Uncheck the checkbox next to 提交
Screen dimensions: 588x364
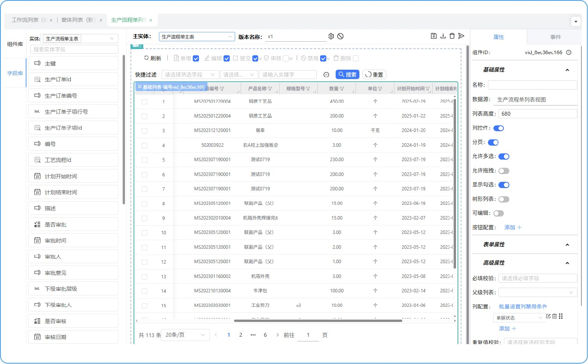tap(255, 58)
